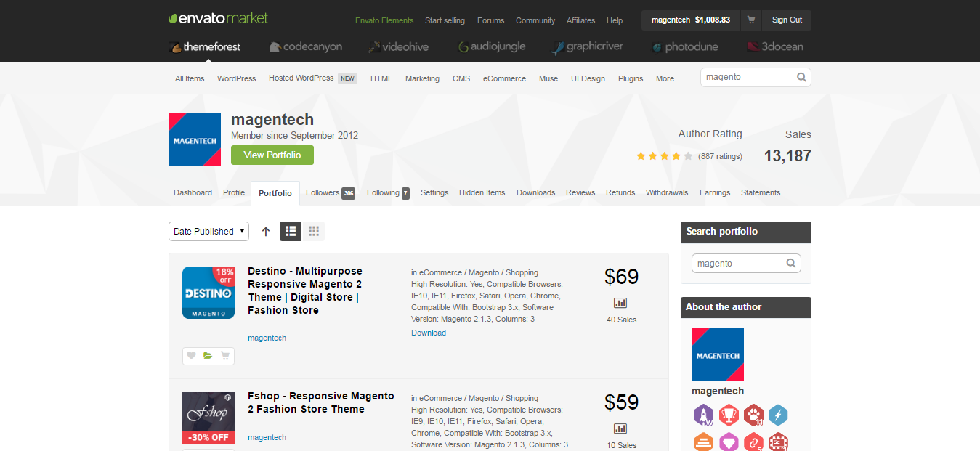
Task: Click the Magentech avatar in About the author
Action: coord(718,354)
